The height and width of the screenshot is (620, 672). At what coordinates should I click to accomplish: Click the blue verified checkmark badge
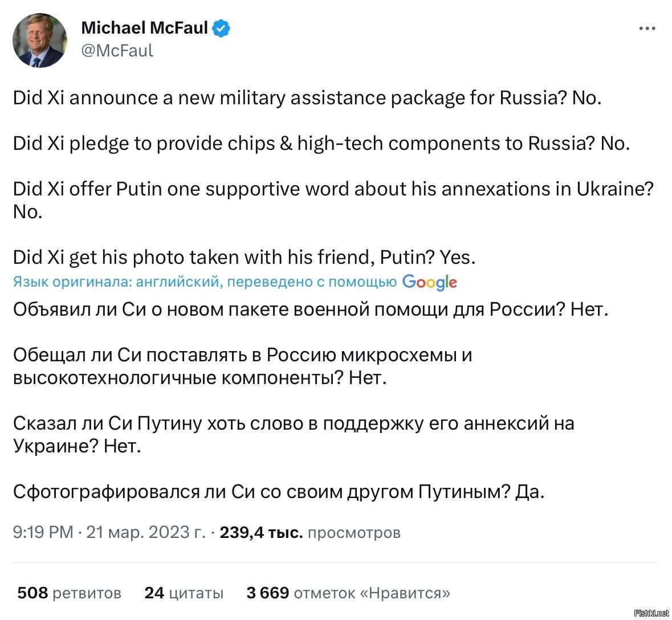[x=221, y=28]
